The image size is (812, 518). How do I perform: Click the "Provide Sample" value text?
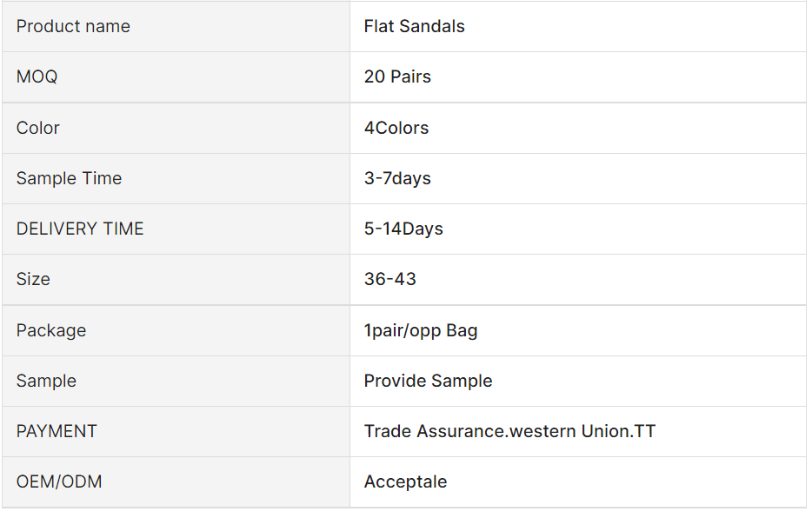tap(428, 381)
